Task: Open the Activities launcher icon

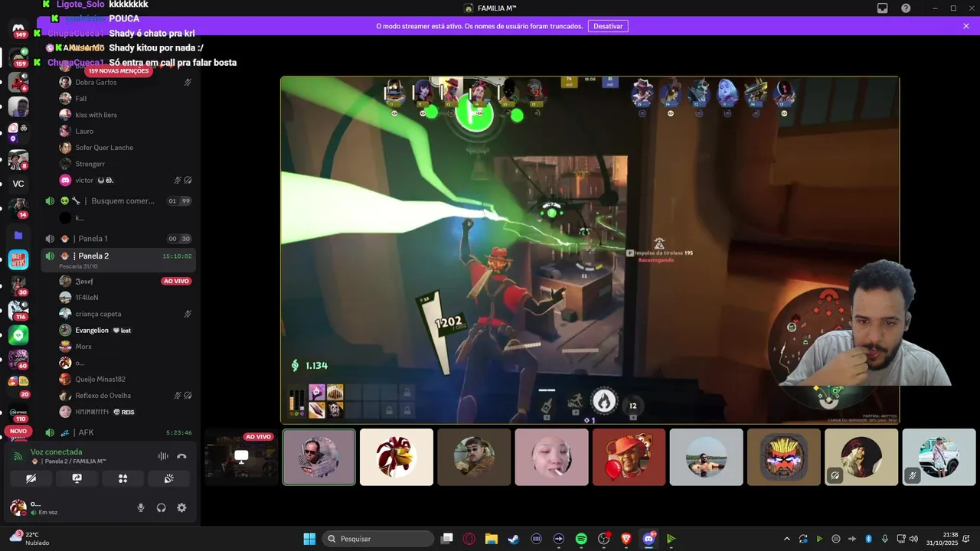Action: (122, 478)
